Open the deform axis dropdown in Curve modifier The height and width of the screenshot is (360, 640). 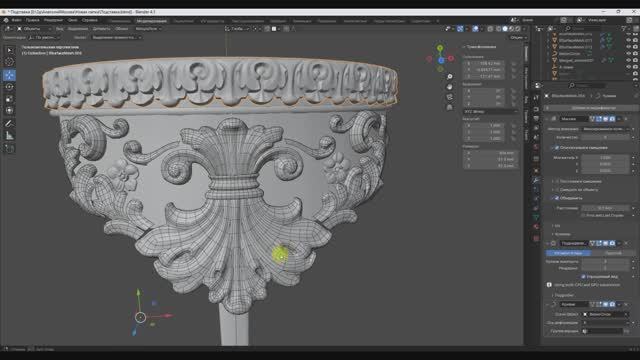click(x=605, y=323)
